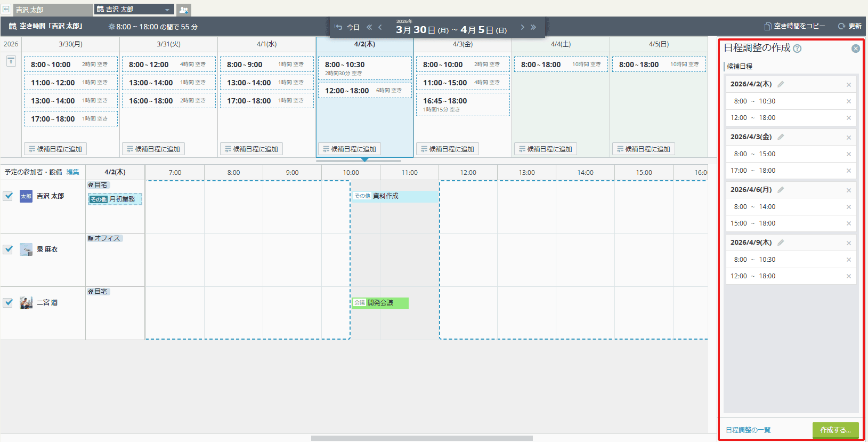
Task: Uncheck the 吉沢 太郎 participant checkbox
Action: (8, 196)
